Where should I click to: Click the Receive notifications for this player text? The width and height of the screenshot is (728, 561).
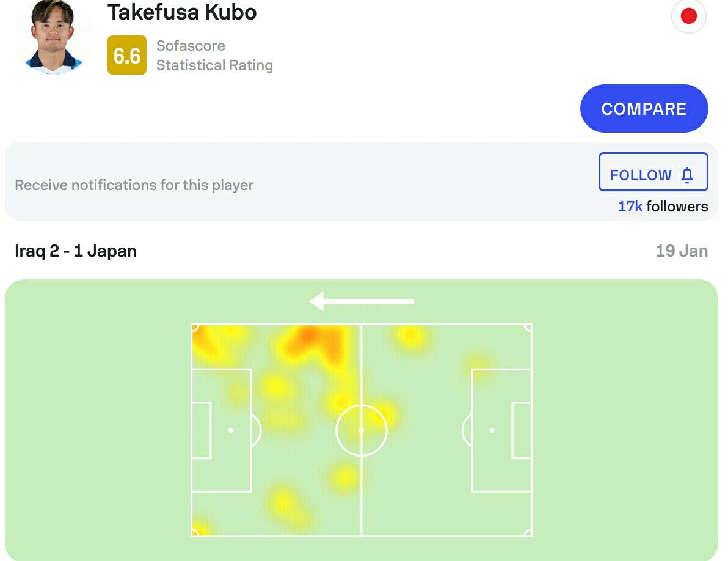[x=134, y=185]
